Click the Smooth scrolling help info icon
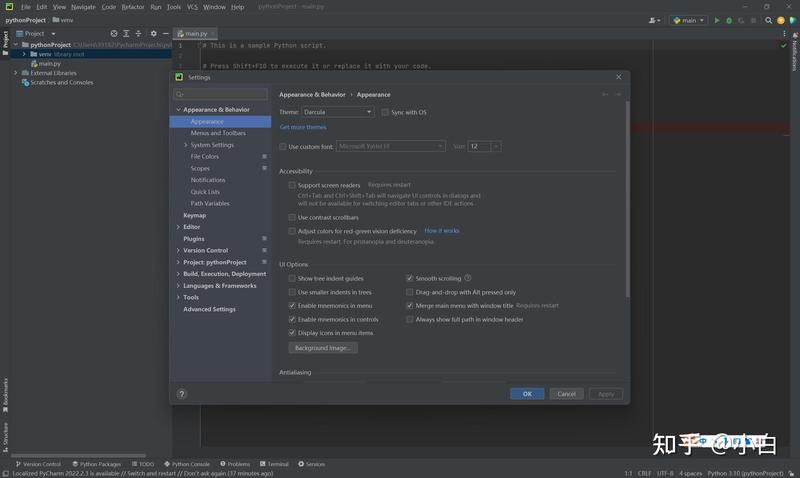This screenshot has width=800, height=478. point(468,278)
